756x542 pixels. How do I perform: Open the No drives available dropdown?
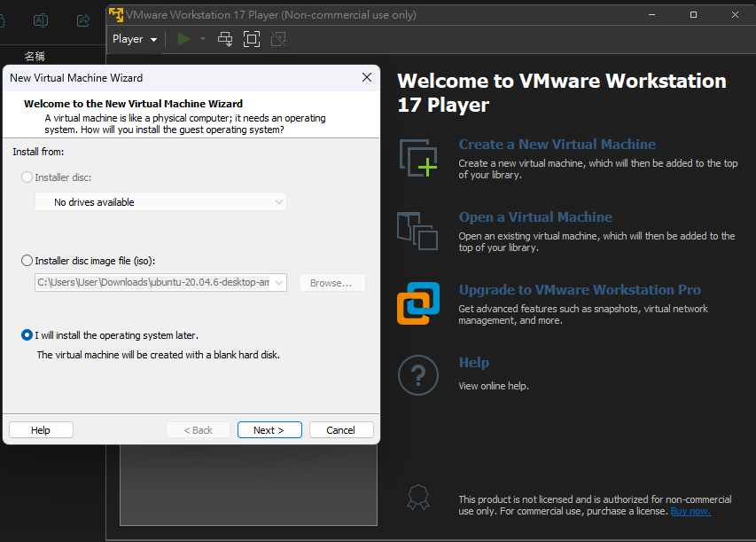[160, 201]
